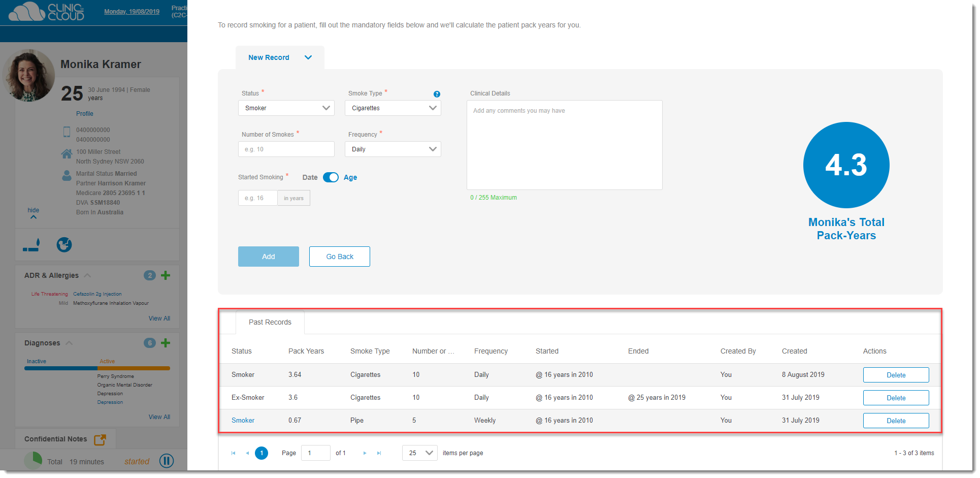Click the 4.3 total pack-years circle
The height and width of the screenshot is (478, 980).
pos(846,165)
